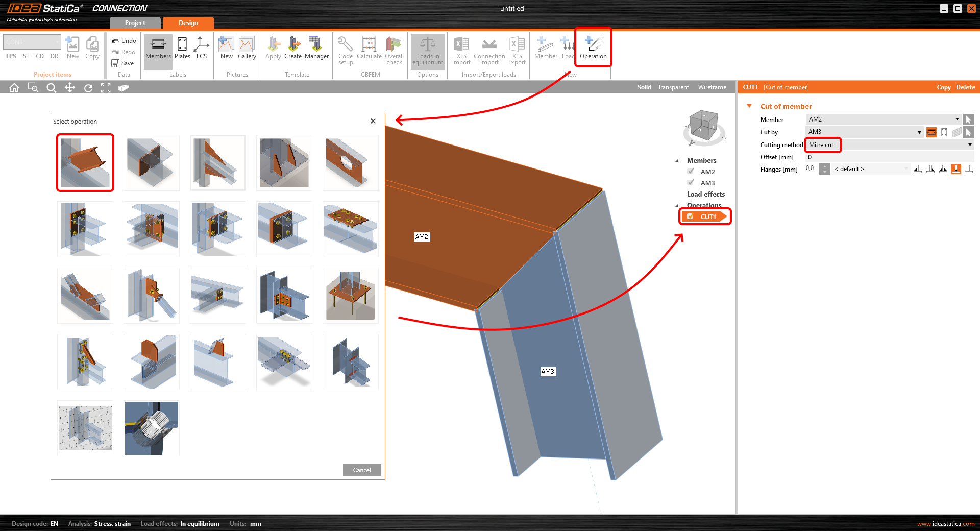Viewport: 980px width, 531px height.
Task: Switch to the Project tab
Action: pos(135,23)
